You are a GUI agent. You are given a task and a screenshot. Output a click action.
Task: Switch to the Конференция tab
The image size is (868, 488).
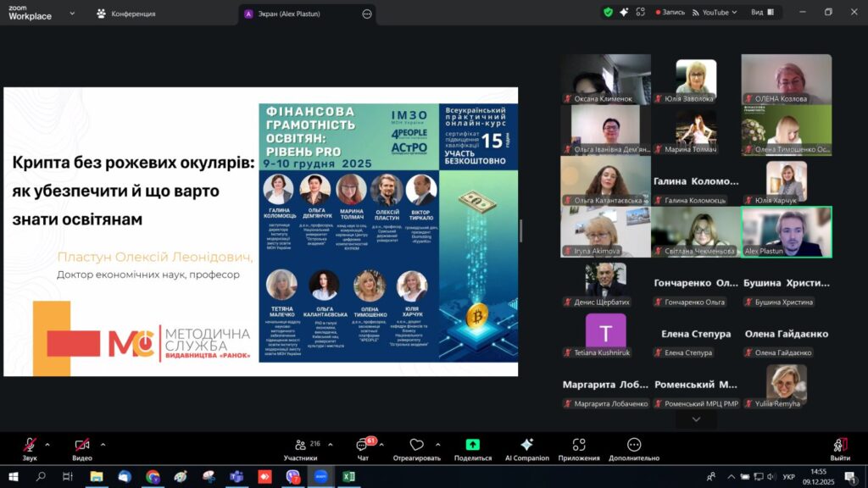point(127,14)
